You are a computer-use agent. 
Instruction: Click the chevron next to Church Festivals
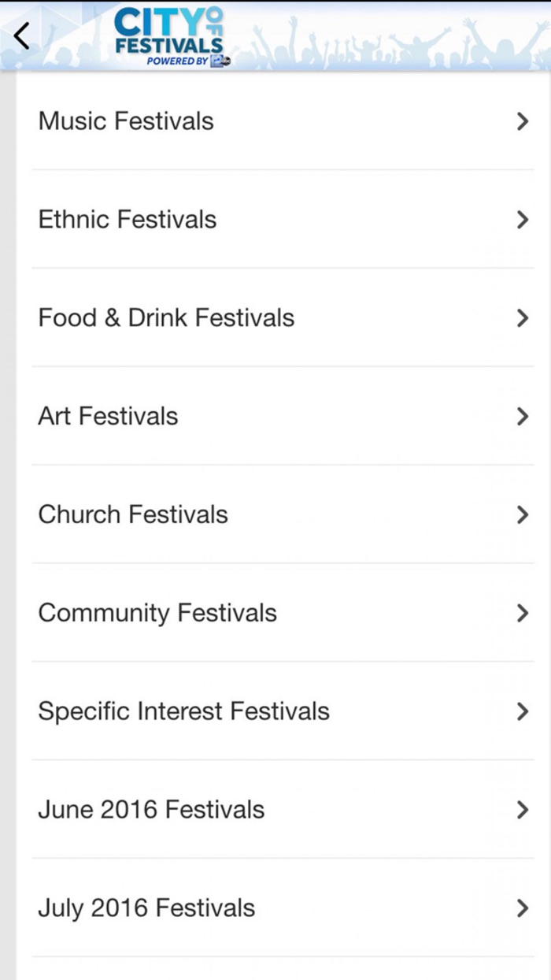(x=523, y=514)
